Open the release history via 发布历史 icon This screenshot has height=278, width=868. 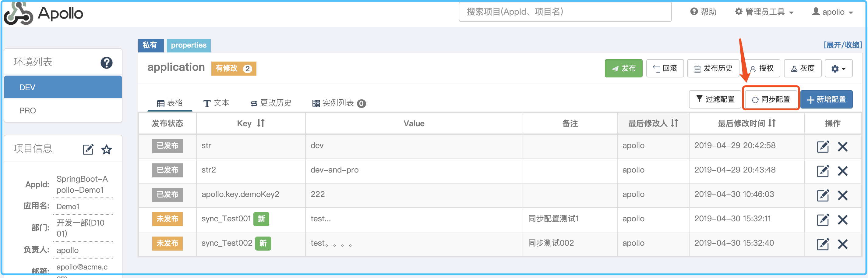pyautogui.click(x=713, y=68)
